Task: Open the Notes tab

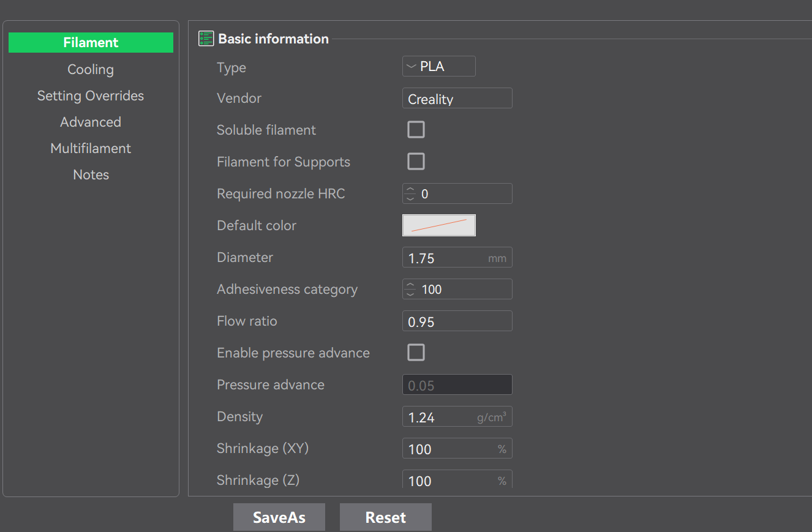Action: tap(91, 175)
